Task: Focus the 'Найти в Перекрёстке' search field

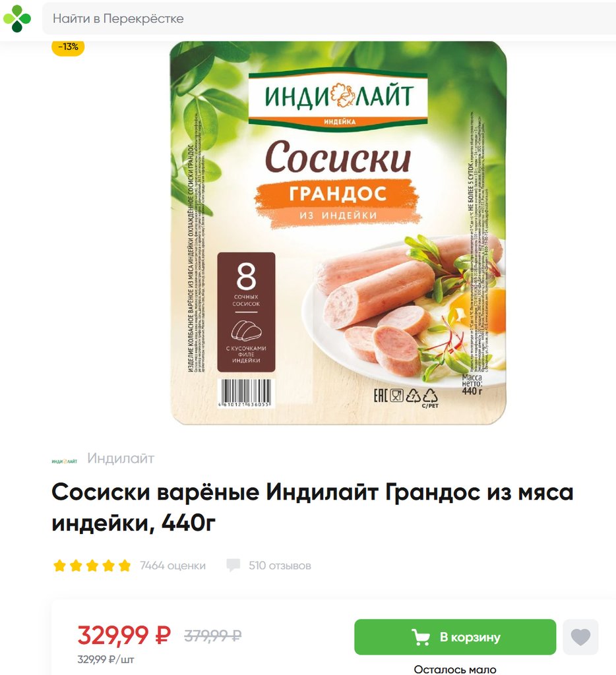Action: 329,18
